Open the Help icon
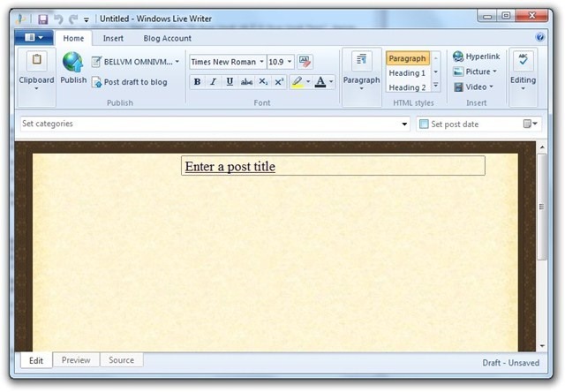The width and height of the screenshot is (565, 392). point(540,38)
